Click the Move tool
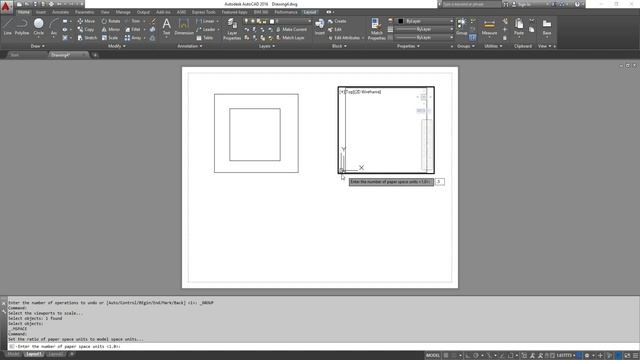The width and height of the screenshot is (640, 360). coord(86,21)
